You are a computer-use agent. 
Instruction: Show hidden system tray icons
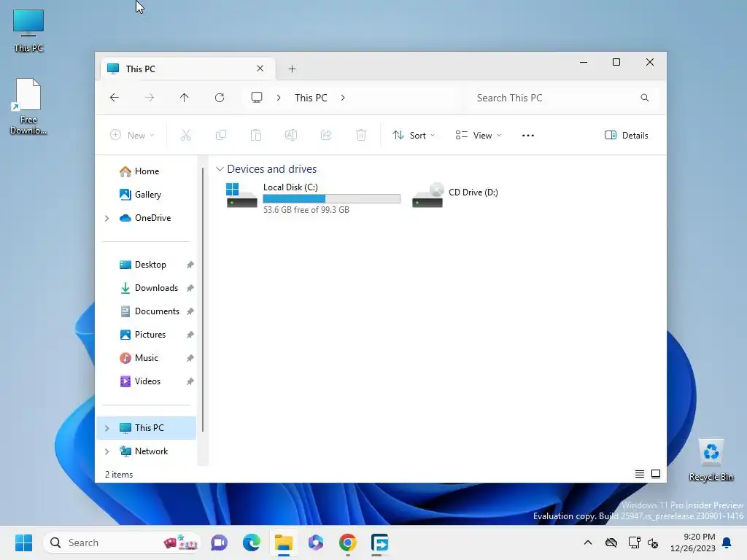coord(588,542)
